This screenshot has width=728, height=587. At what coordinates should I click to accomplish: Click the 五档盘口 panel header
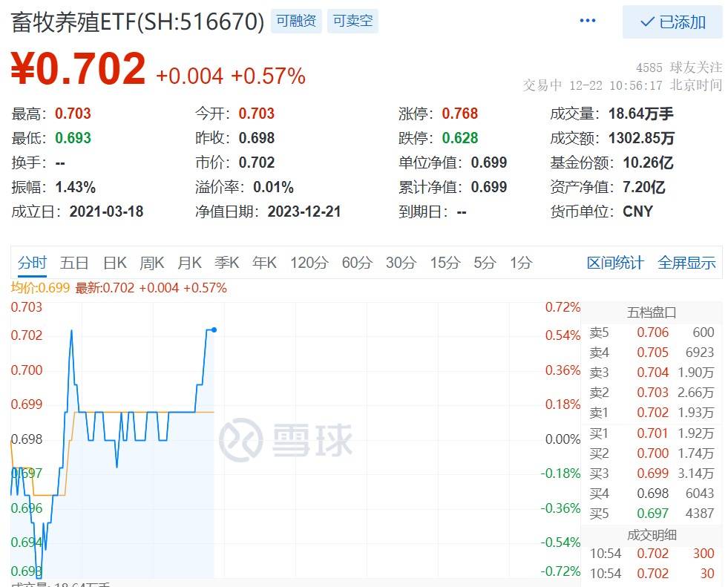[652, 312]
